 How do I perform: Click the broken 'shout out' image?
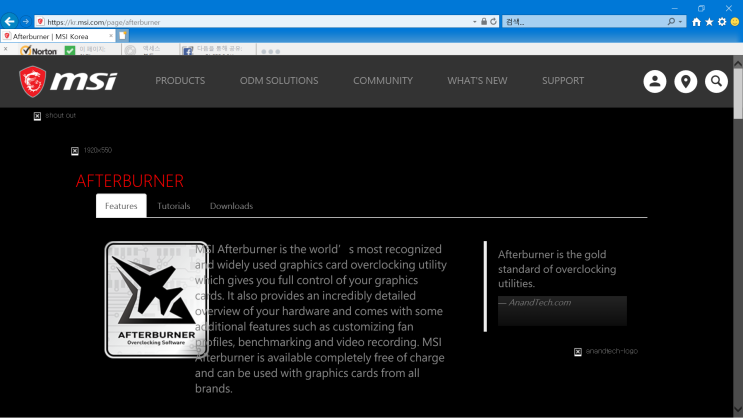pyautogui.click(x=54, y=116)
